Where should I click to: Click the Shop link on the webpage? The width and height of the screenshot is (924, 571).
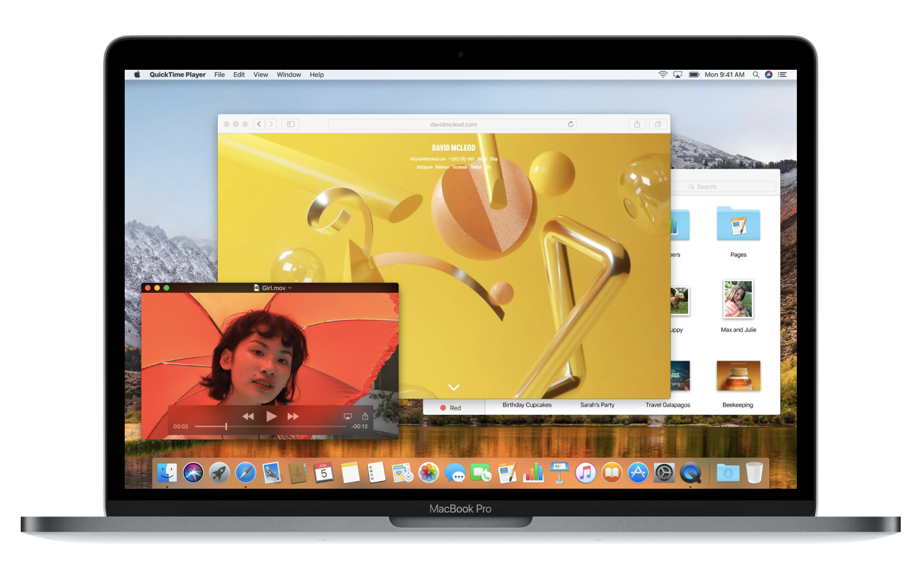(494, 159)
